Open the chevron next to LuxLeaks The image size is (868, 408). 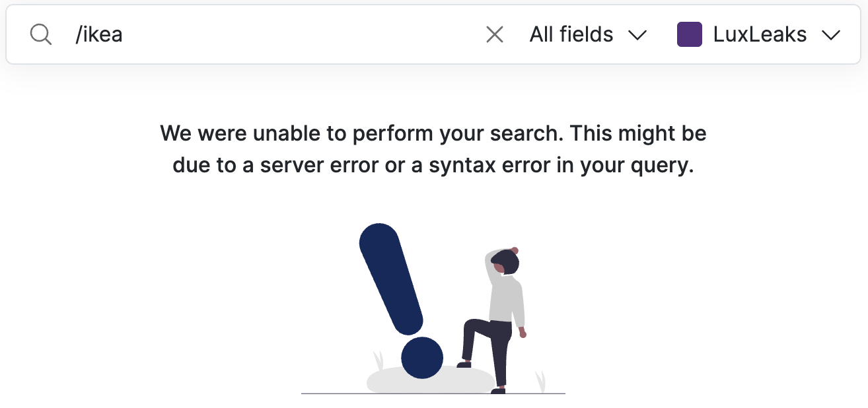click(832, 34)
